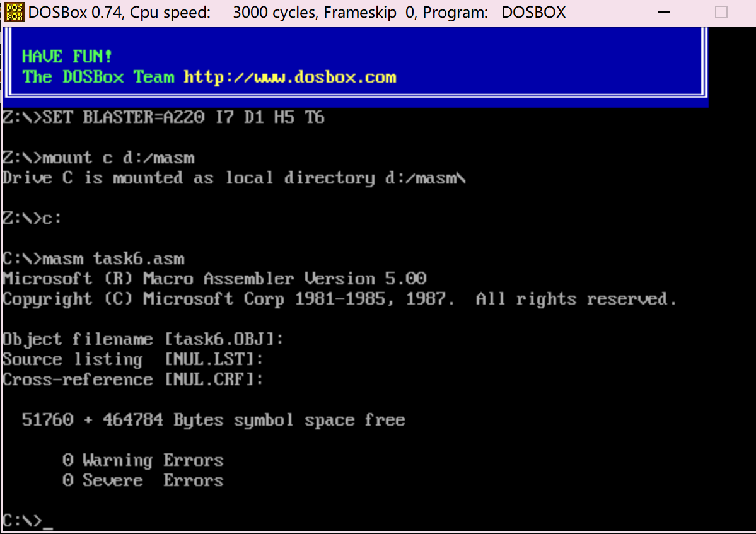Click the 'masm task6.asm' command line
756x534 pixels.
click(93, 259)
